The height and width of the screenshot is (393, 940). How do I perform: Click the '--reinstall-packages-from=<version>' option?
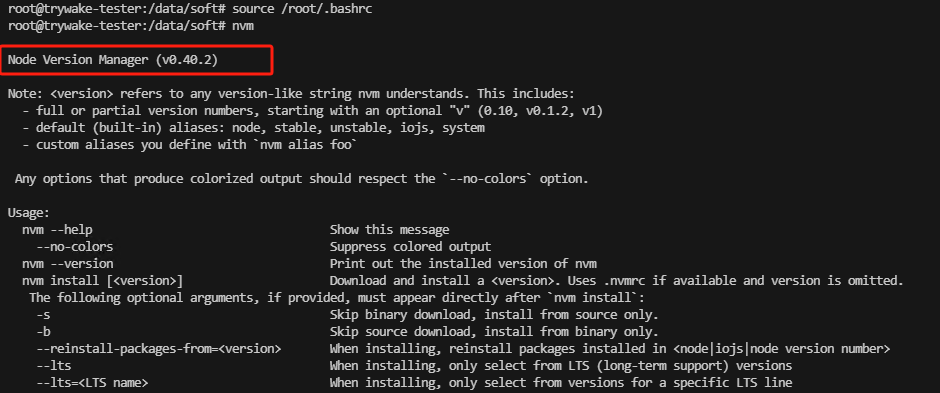tap(158, 349)
